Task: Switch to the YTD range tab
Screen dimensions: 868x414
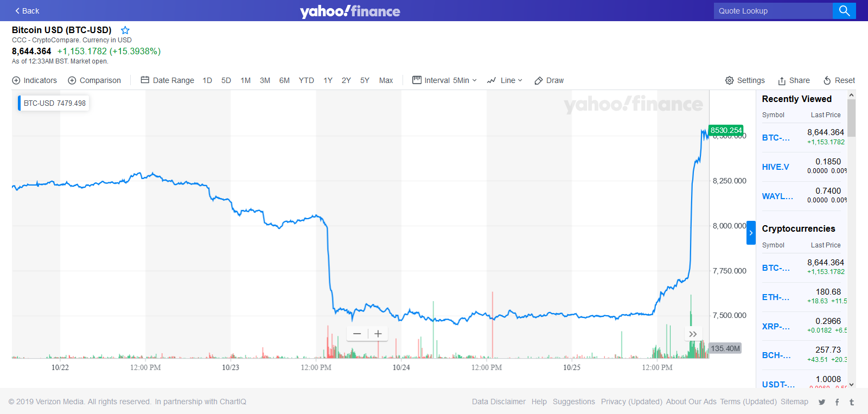Action: click(306, 80)
